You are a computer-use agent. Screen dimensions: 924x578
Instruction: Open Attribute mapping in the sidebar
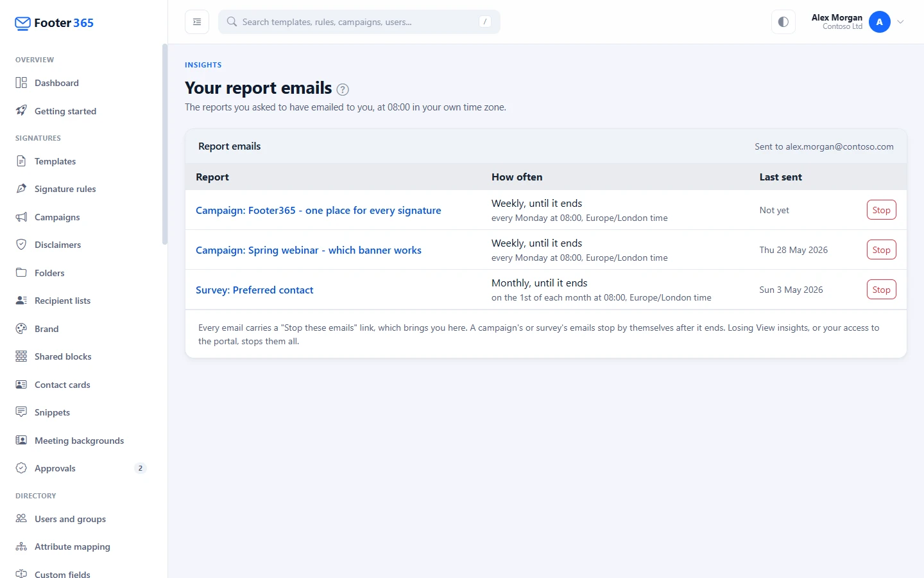[81, 547]
